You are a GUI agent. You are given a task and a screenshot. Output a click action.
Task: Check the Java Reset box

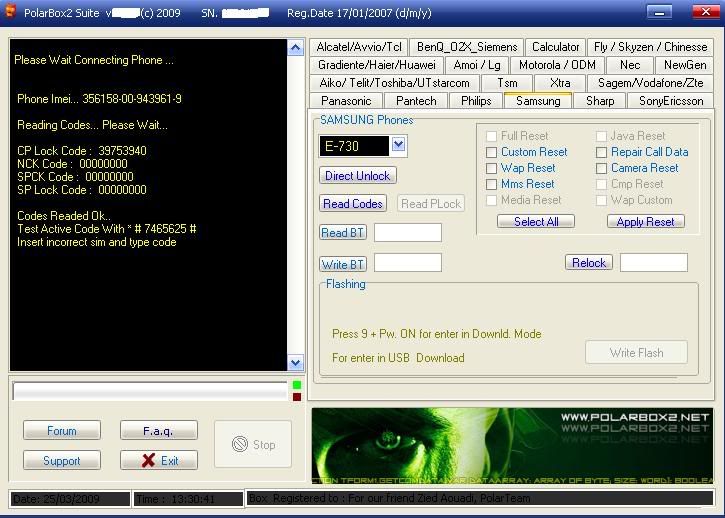[x=601, y=136]
